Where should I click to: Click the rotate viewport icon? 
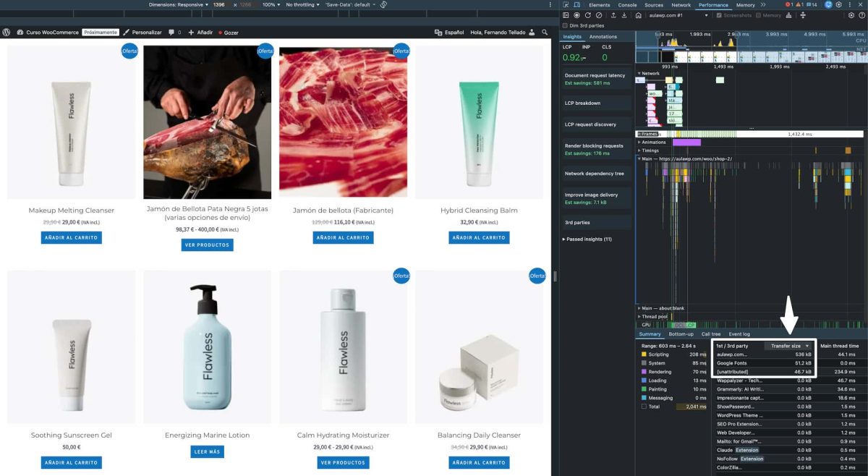[383, 4]
